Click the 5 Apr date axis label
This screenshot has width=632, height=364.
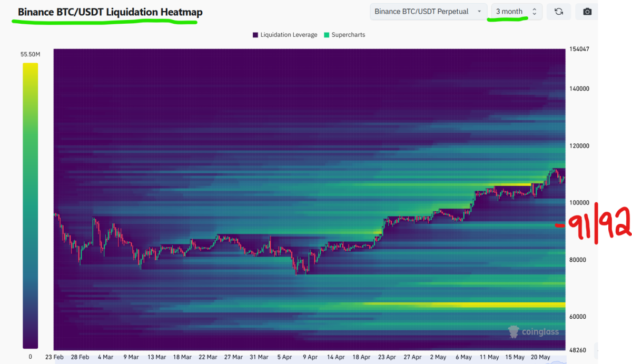click(284, 357)
